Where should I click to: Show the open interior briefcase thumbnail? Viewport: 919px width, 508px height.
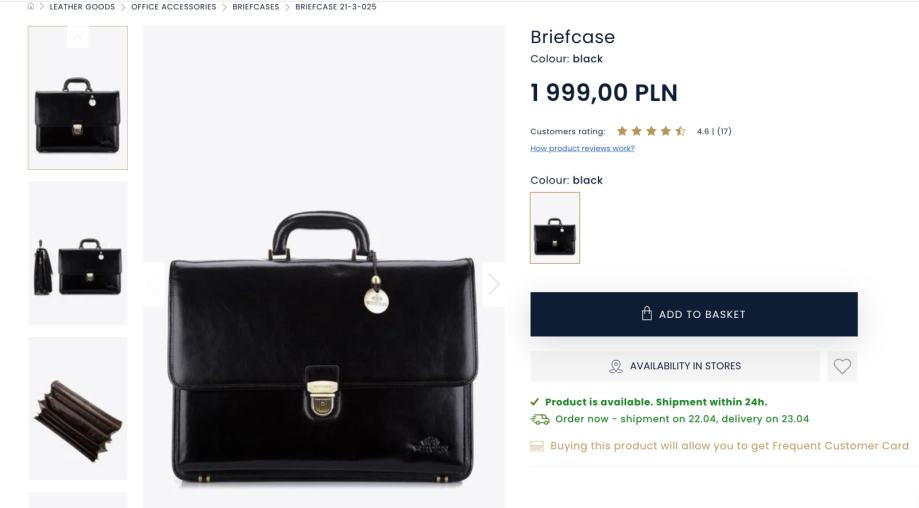click(78, 409)
